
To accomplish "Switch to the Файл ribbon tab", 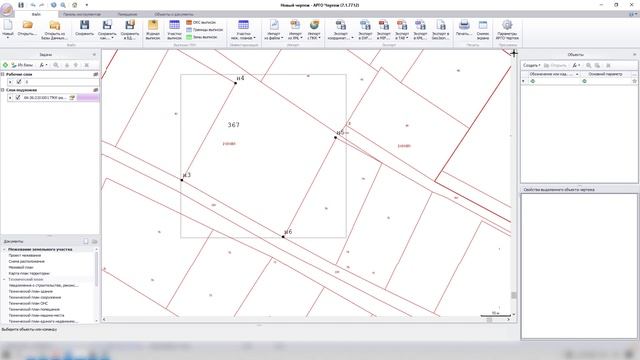I will coord(36,14).
